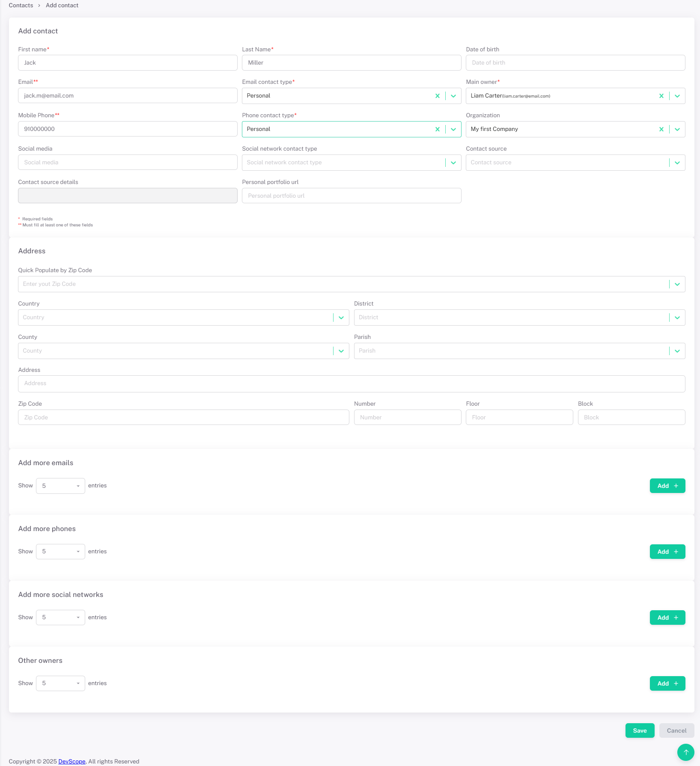Screen dimensions: 700x766
Task: Click the Add contact breadcrumb item
Action: tap(62, 6)
